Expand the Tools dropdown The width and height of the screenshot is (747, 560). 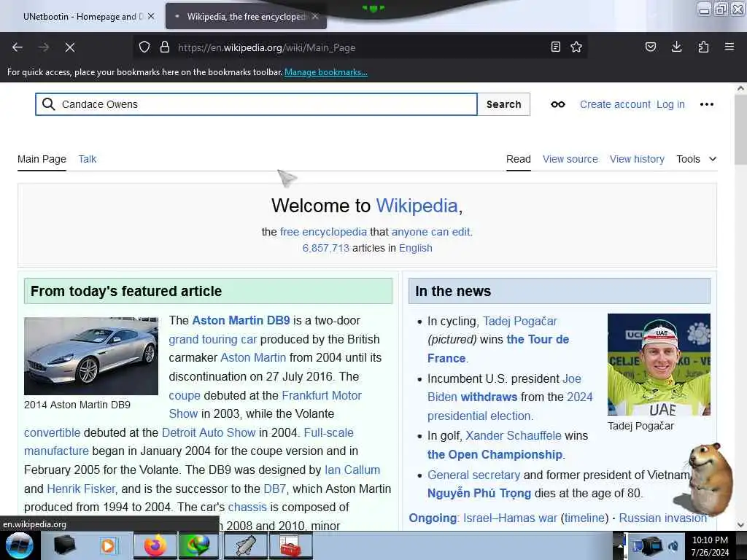point(696,159)
